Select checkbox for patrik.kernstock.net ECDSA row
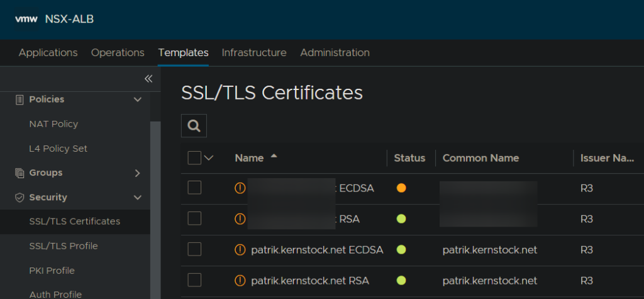644x299 pixels. point(194,249)
